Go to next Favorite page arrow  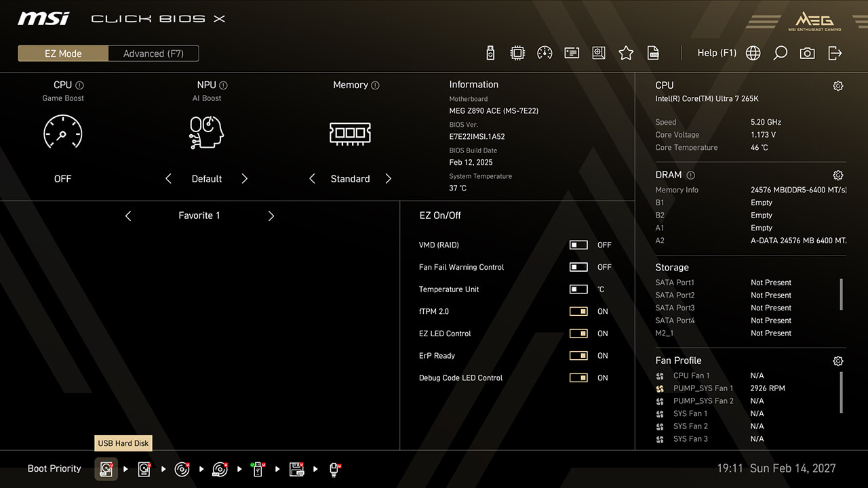(x=271, y=216)
